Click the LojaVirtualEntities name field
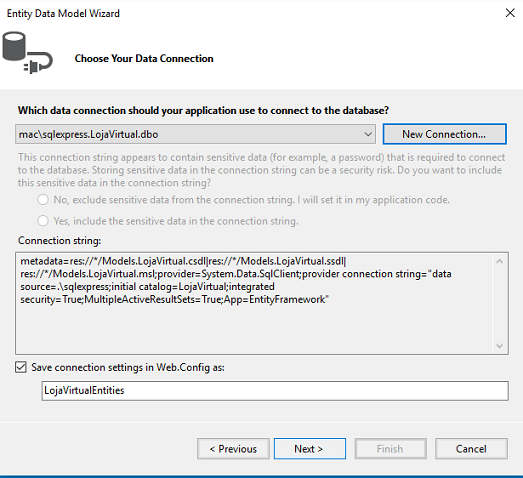Viewport: 523px width, 478px height. pyautogui.click(x=275, y=391)
